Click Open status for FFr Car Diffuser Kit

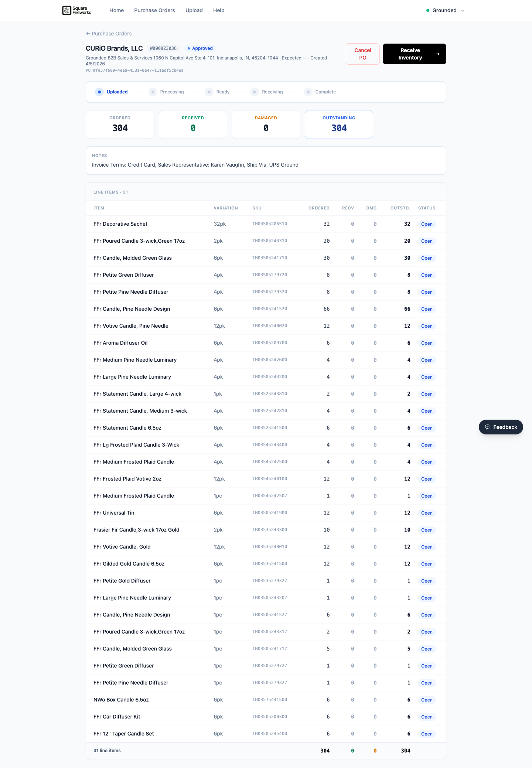pos(427,717)
